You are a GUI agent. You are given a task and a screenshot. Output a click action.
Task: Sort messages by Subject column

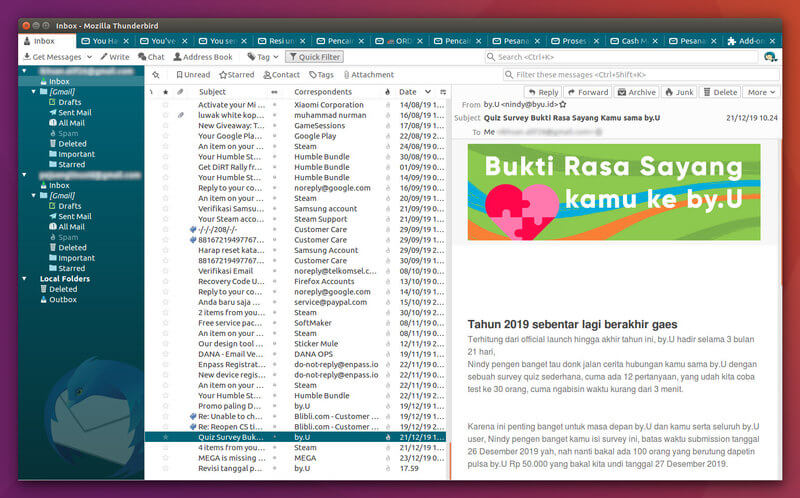click(x=212, y=92)
